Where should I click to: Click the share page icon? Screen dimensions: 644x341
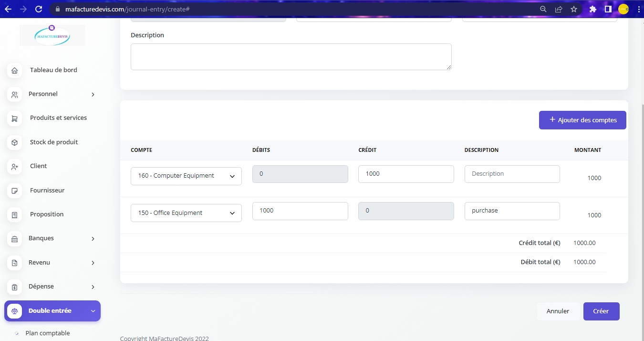tap(559, 9)
